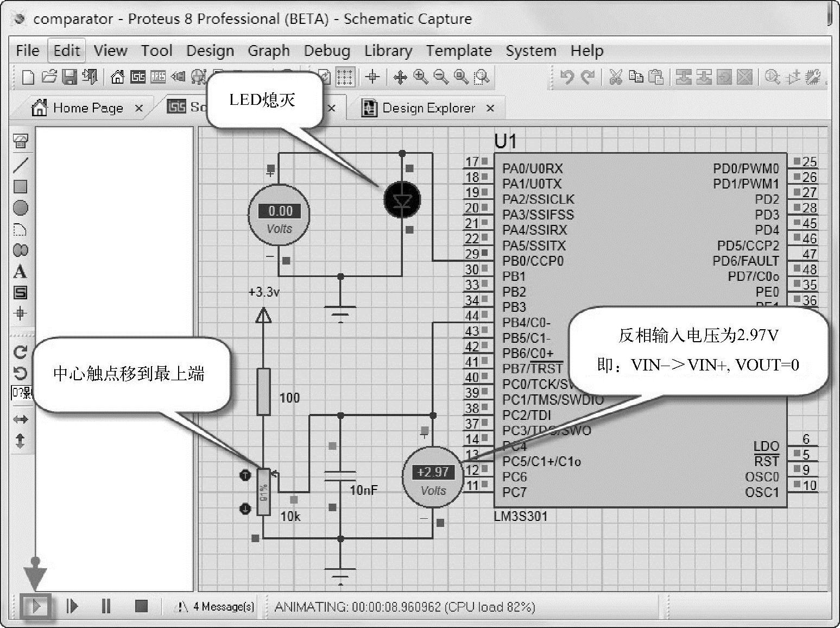Image resolution: width=840 pixels, height=628 pixels.
Task: Select the 2D line drawing tool
Action: tap(21, 165)
